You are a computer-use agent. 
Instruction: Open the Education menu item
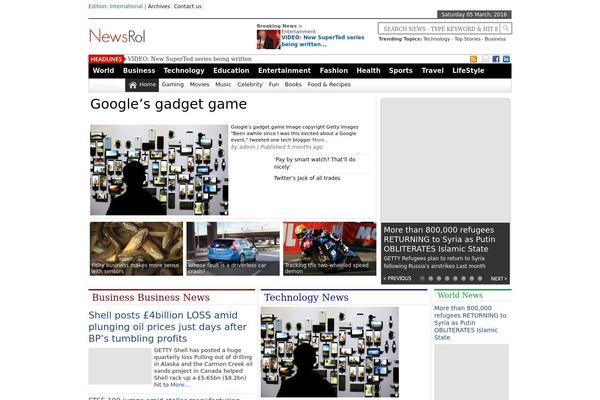click(x=231, y=71)
